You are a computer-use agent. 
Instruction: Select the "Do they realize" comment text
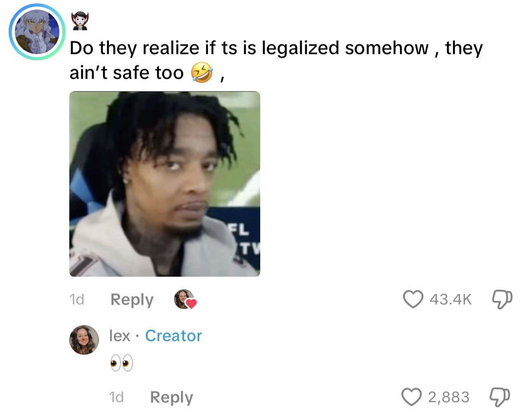276,60
